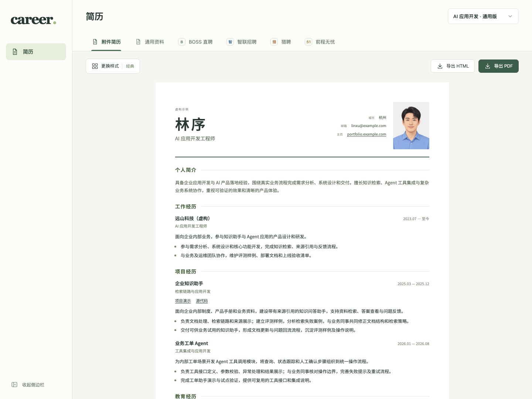Click the 经典 style label
Viewport: 532px width, 399px height.
tap(130, 66)
